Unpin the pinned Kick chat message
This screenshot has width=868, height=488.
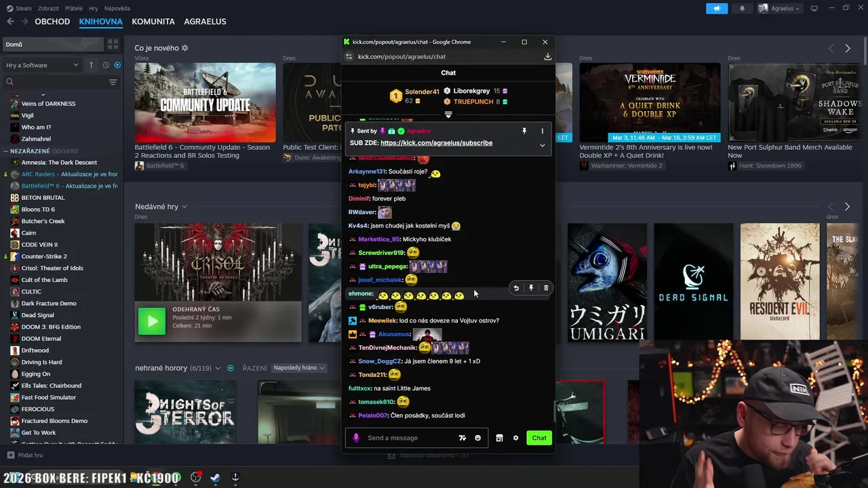point(524,131)
